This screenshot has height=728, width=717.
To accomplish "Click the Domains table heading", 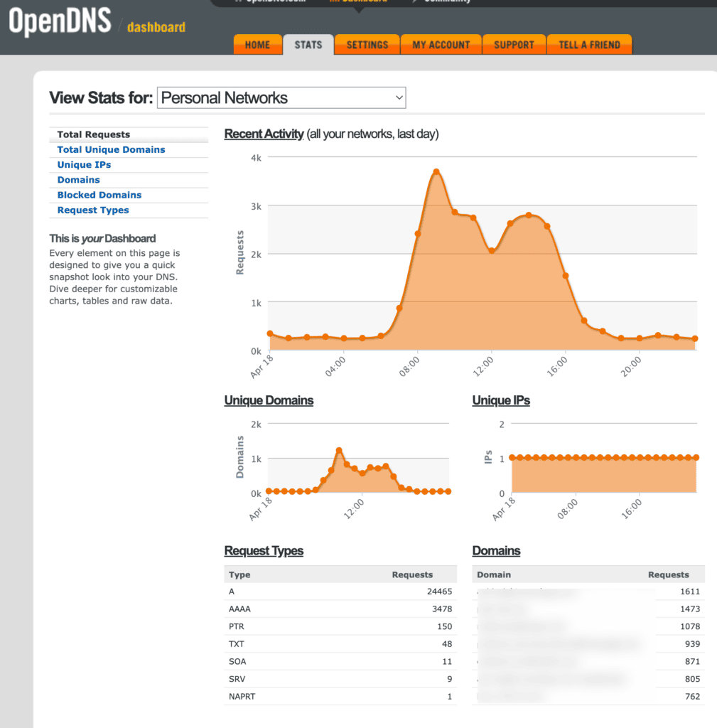I will (496, 551).
